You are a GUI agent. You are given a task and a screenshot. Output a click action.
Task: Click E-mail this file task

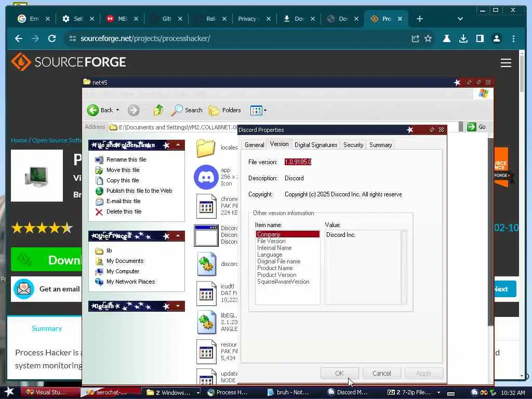pyautogui.click(x=123, y=201)
